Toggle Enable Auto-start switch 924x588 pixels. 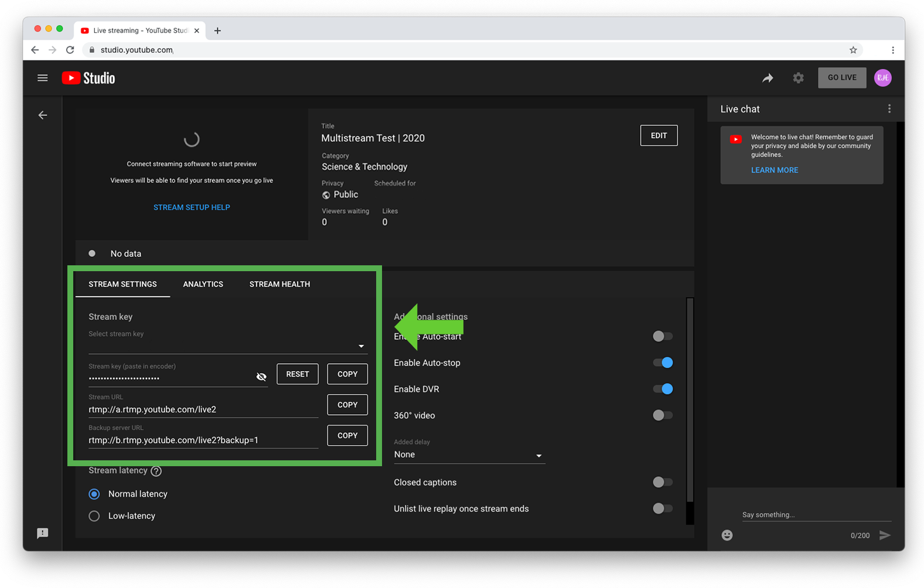[663, 336]
